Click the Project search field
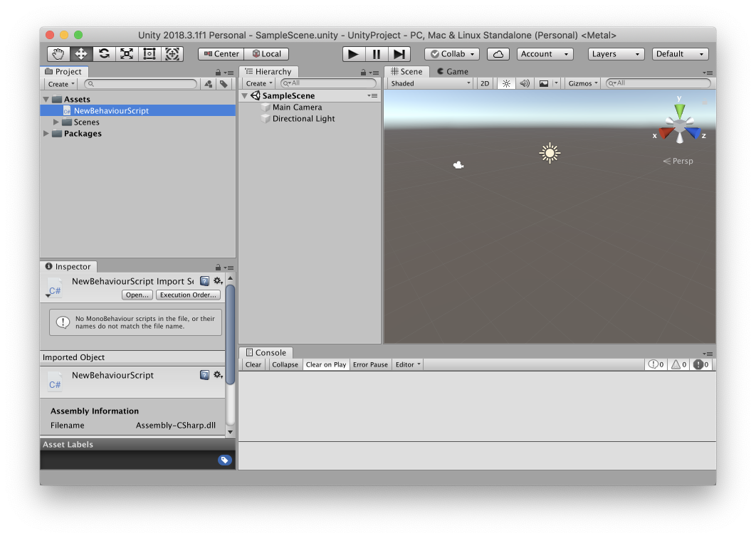Image resolution: width=756 pixels, height=538 pixels. [141, 84]
